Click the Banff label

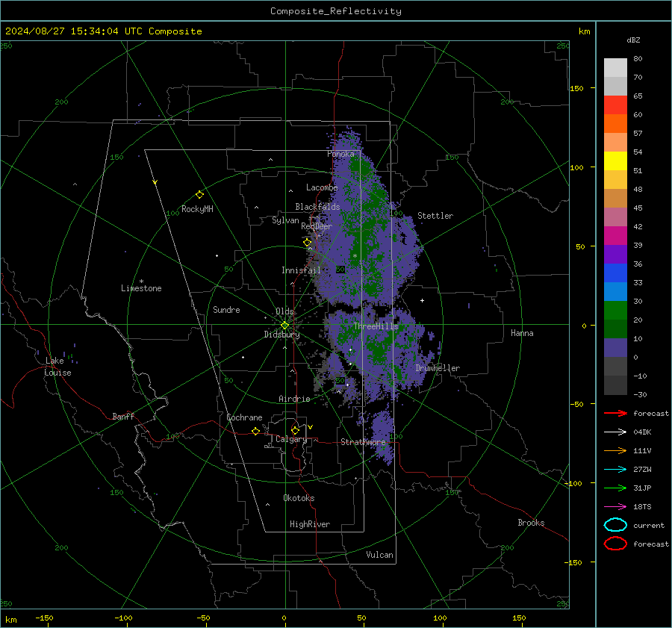tap(123, 417)
